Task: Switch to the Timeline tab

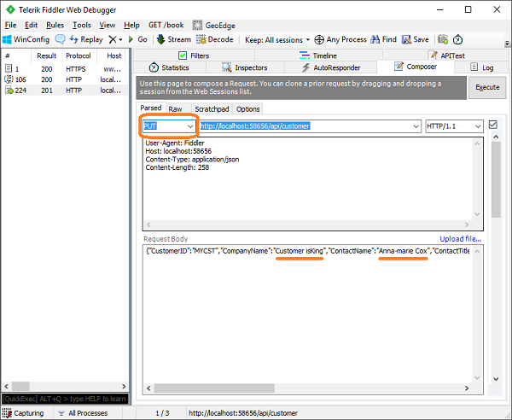Action: tap(318, 55)
